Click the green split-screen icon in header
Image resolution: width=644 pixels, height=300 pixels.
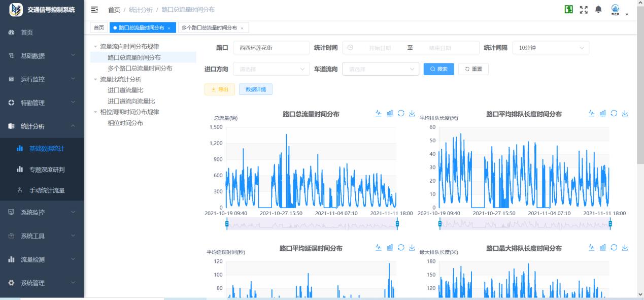569,10
